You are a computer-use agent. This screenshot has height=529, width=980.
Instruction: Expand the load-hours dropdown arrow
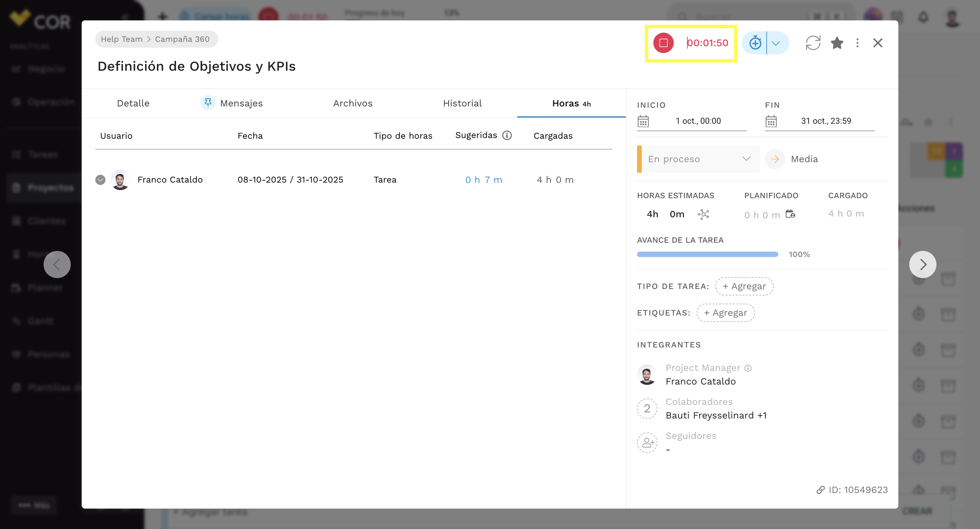tap(776, 43)
